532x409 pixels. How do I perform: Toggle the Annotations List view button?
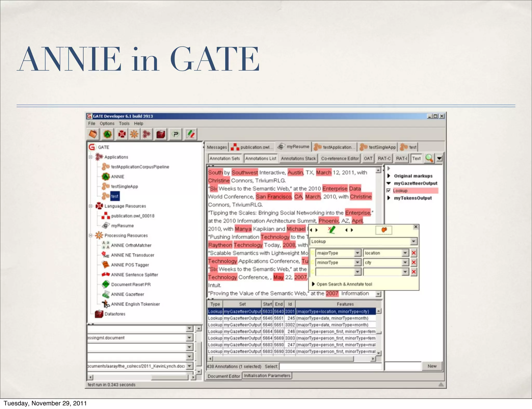click(261, 158)
